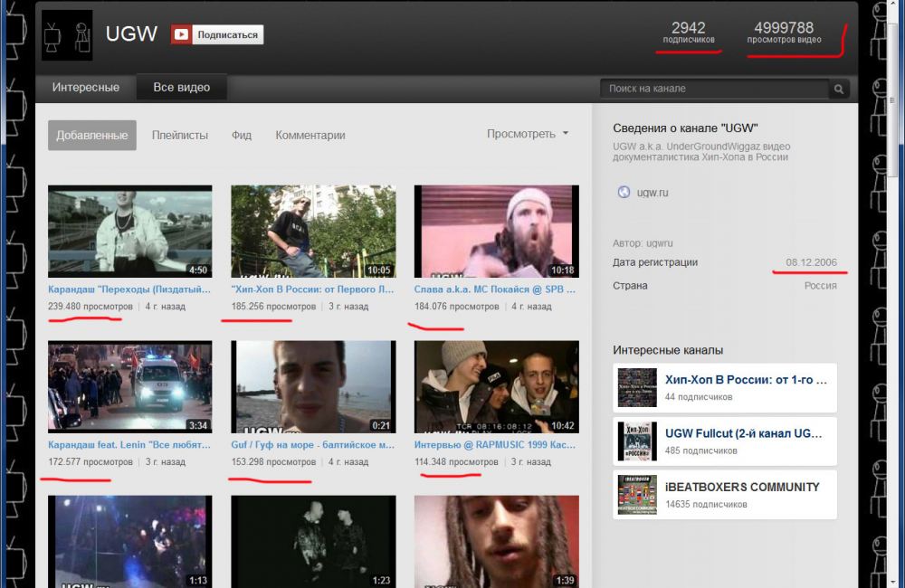Play the 1:39 video thumbnail
Image resolution: width=905 pixels, height=588 pixels.
496,541
